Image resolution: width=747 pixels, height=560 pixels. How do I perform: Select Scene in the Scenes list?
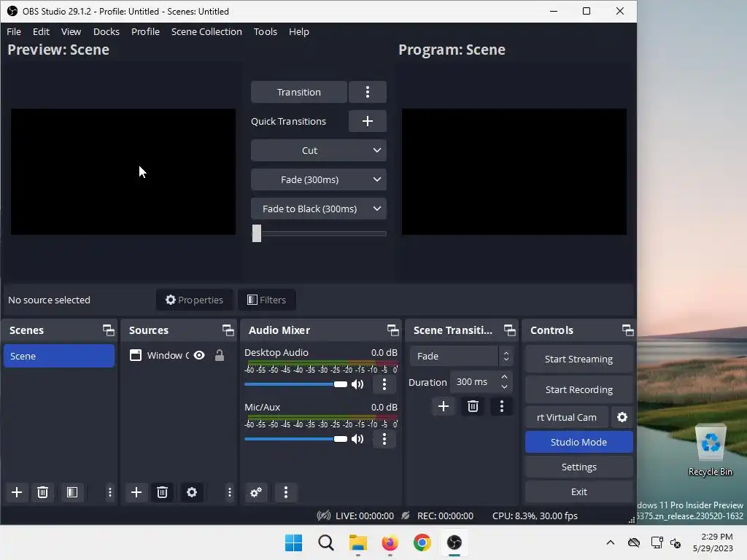click(x=58, y=356)
